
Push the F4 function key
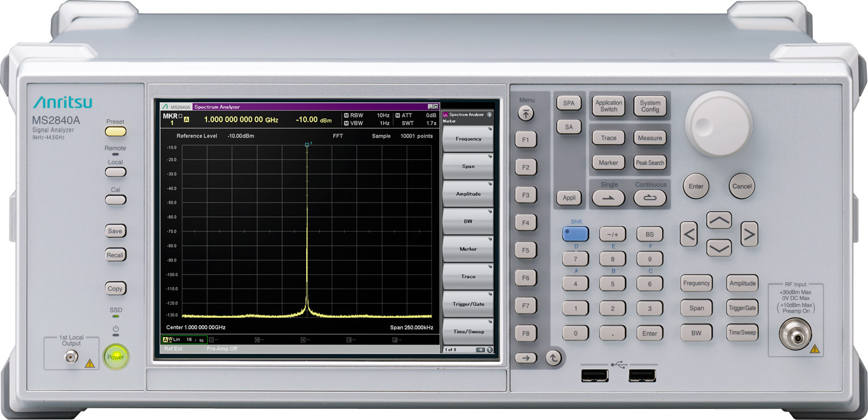[x=526, y=222]
